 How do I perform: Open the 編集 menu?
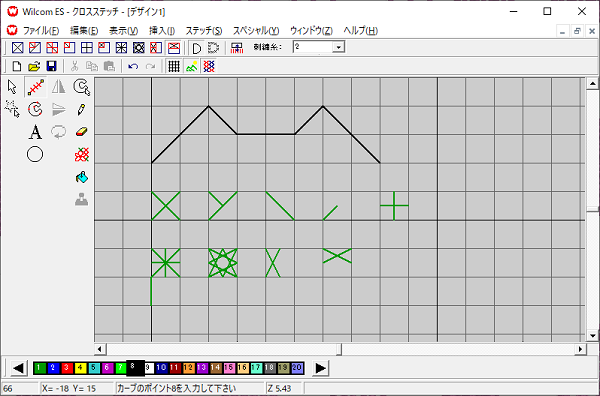(84, 30)
